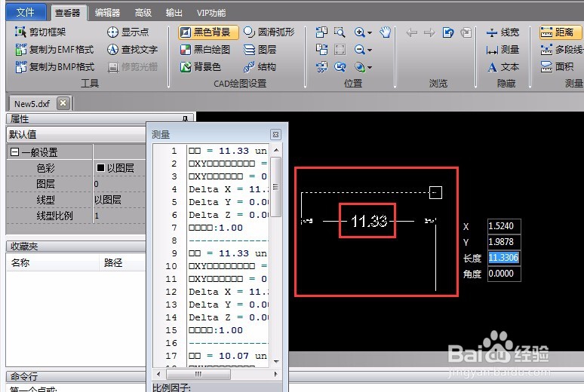The image size is (584, 392).
Task: Click the 显示点 (show points) tool
Action: 128,32
